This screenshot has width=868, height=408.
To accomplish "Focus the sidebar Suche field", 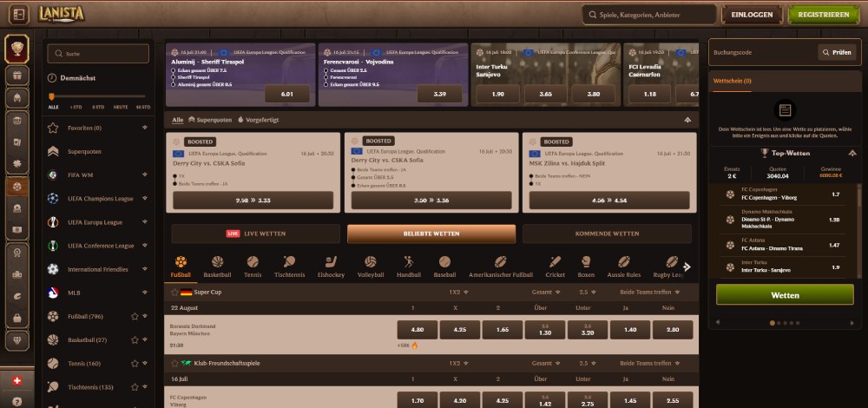I will [x=98, y=54].
